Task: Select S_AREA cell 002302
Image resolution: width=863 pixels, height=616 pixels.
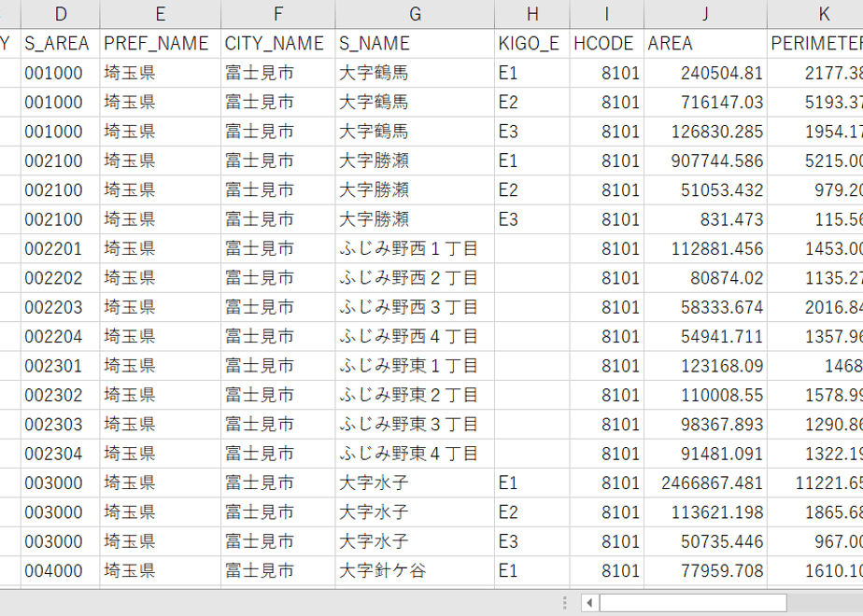Action: (x=61, y=395)
